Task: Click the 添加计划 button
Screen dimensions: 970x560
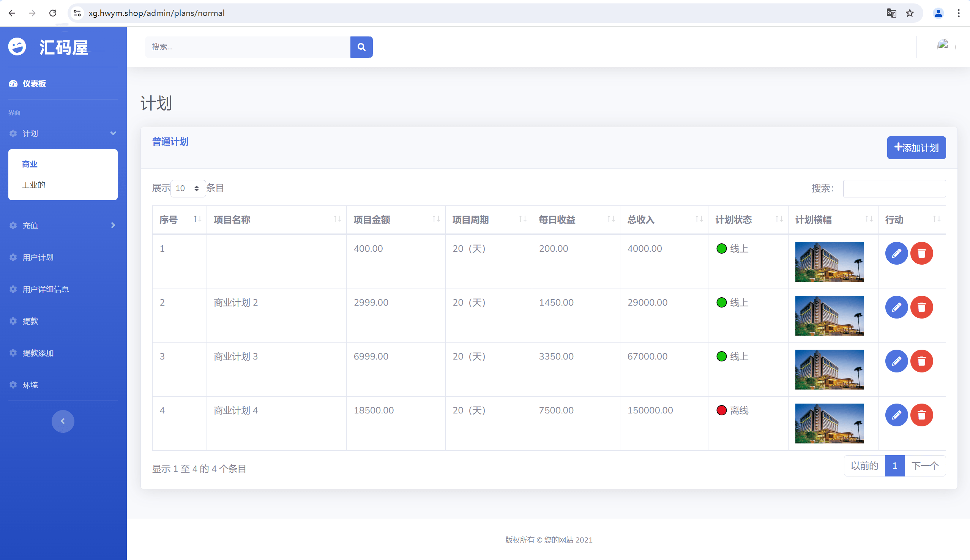Action: click(x=916, y=148)
